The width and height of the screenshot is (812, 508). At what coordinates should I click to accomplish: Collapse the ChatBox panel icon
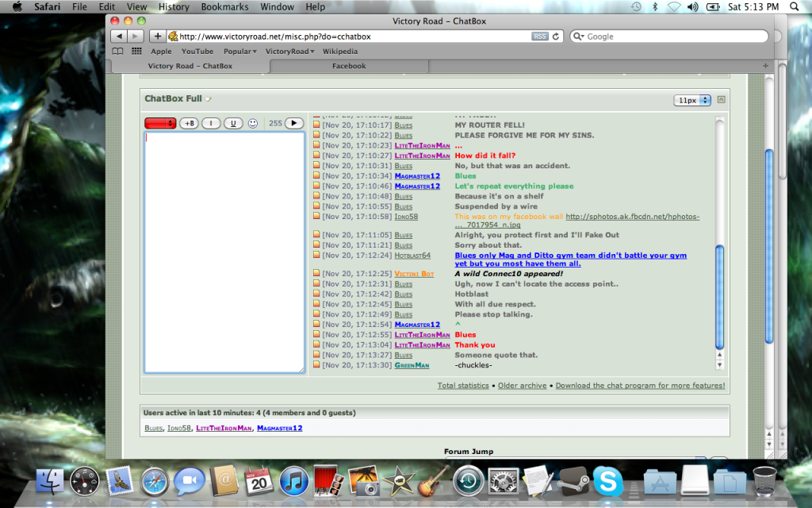(721, 100)
